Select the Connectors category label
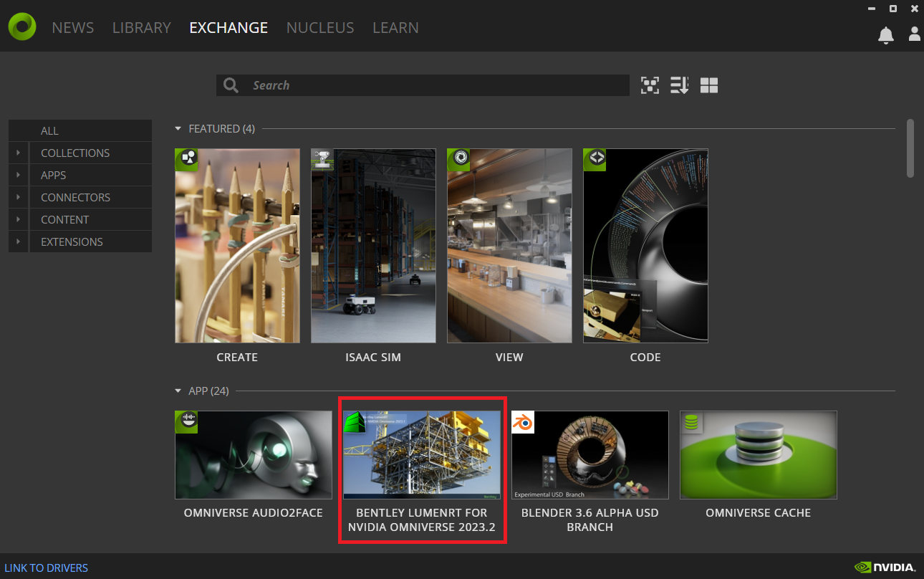Screen dimensions: 924x579 [75, 197]
